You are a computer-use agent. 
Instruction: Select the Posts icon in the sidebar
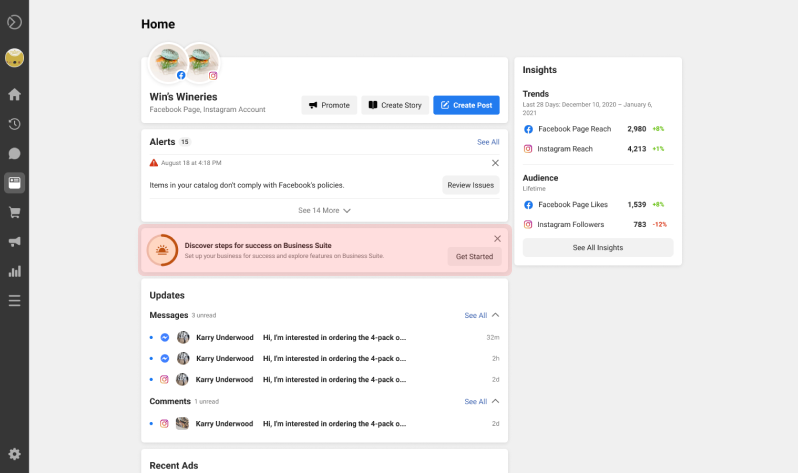point(14,182)
